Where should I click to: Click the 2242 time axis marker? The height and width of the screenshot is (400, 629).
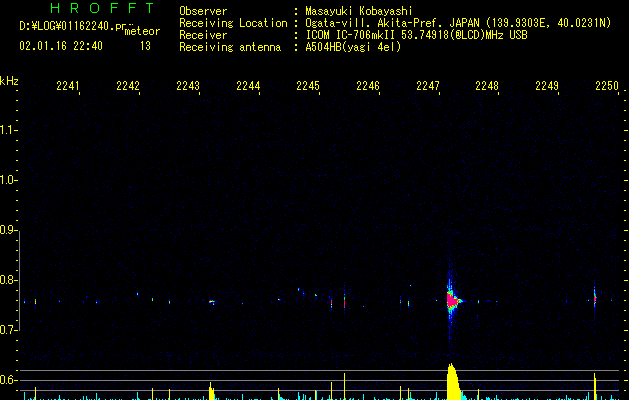pyautogui.click(x=128, y=86)
